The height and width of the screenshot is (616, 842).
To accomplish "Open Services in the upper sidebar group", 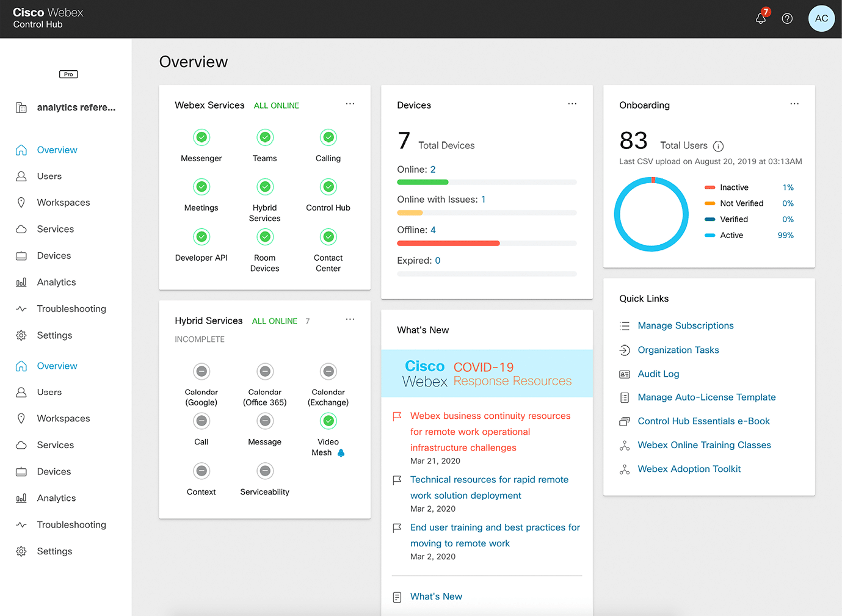I will [56, 230].
